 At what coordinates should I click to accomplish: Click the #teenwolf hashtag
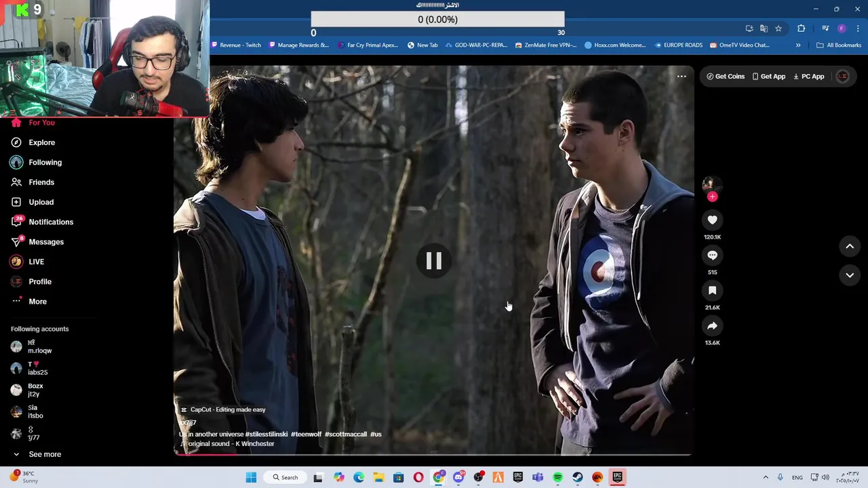307,434
